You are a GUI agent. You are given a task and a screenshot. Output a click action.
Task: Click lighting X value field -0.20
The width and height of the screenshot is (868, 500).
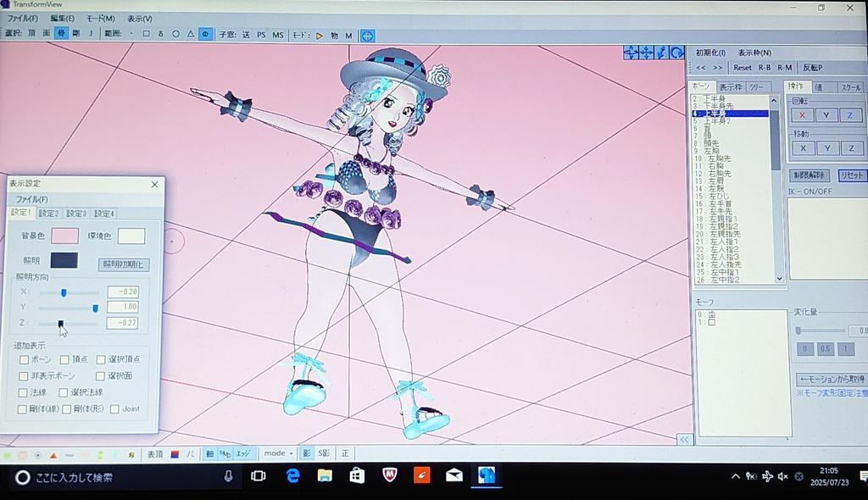tap(122, 292)
